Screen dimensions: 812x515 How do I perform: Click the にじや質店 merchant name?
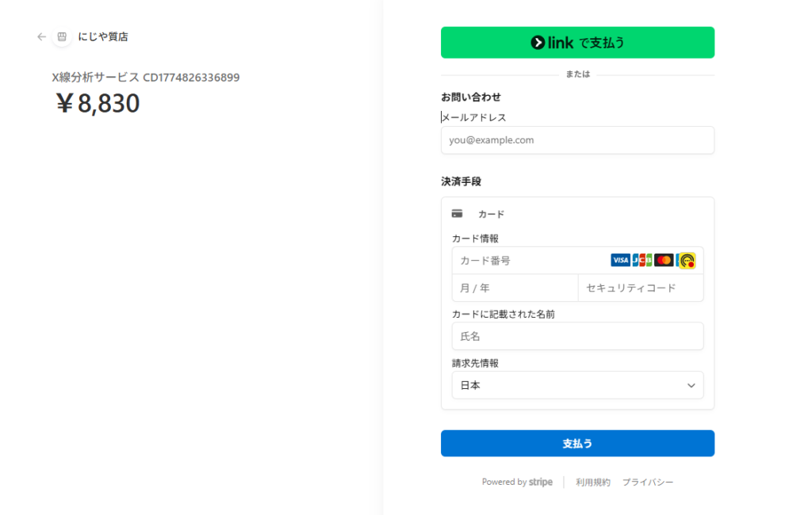(103, 36)
